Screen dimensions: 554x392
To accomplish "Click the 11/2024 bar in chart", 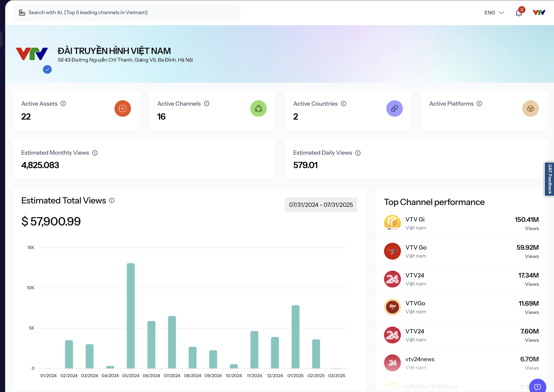I will click(x=254, y=350).
